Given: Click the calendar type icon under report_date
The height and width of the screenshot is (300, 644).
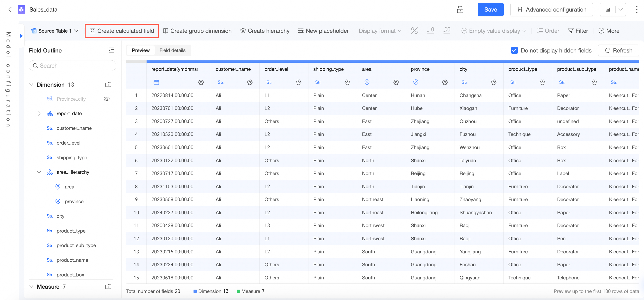Looking at the screenshot, I should click(156, 82).
